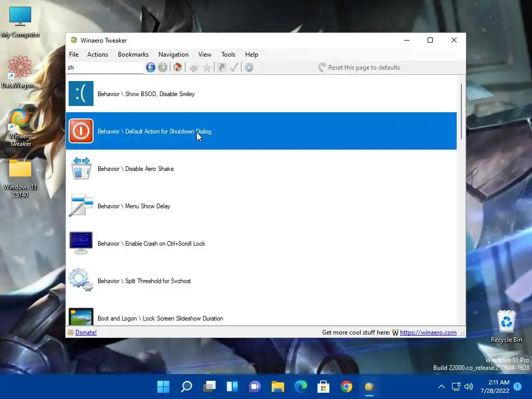Open volume control in system tray
This screenshot has width=532, height=399.
pyautogui.click(x=469, y=387)
